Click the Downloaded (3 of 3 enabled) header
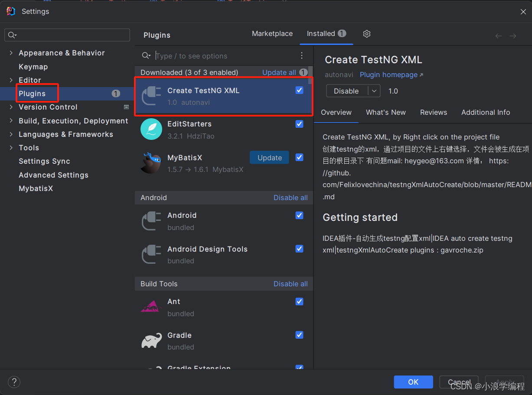 pos(189,72)
